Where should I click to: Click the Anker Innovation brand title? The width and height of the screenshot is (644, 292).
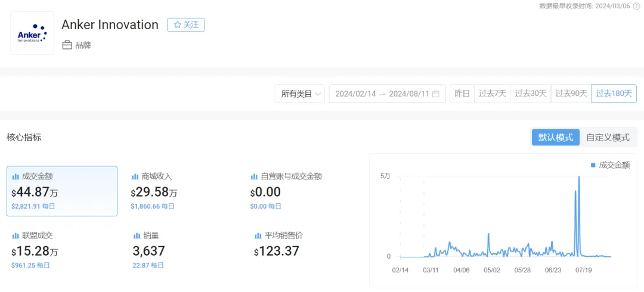click(x=110, y=24)
